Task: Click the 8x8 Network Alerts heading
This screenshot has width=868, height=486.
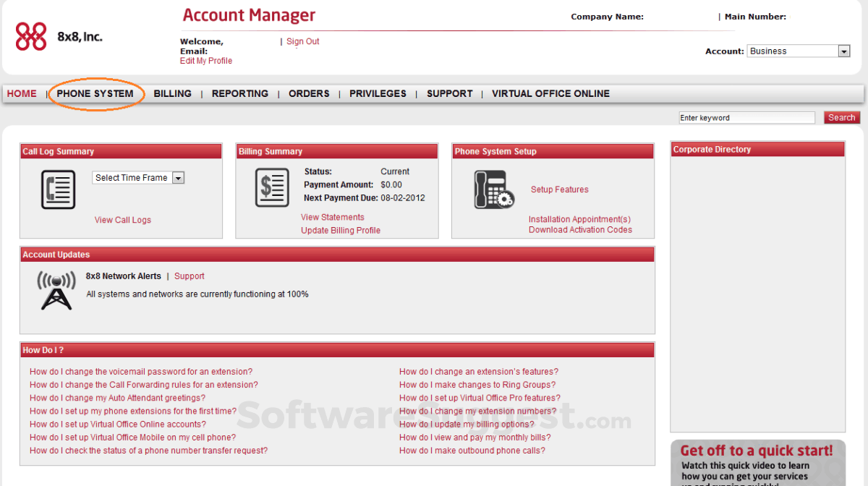Action: 124,276
